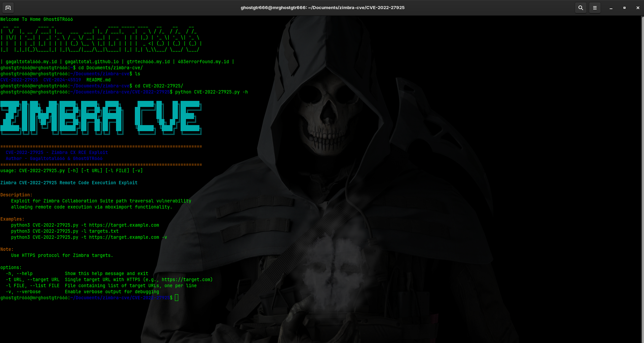This screenshot has height=343, width=644.
Task: Click the example using "-l targets.txt"
Action: tap(65, 231)
